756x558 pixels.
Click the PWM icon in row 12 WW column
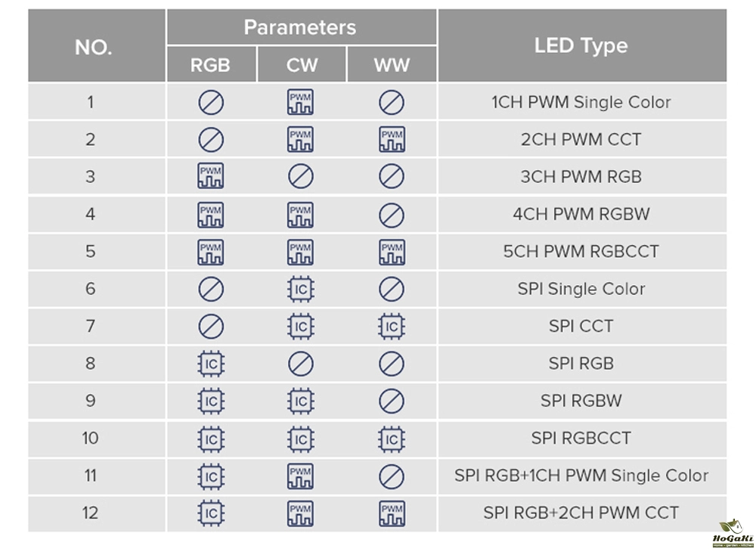[x=392, y=513]
